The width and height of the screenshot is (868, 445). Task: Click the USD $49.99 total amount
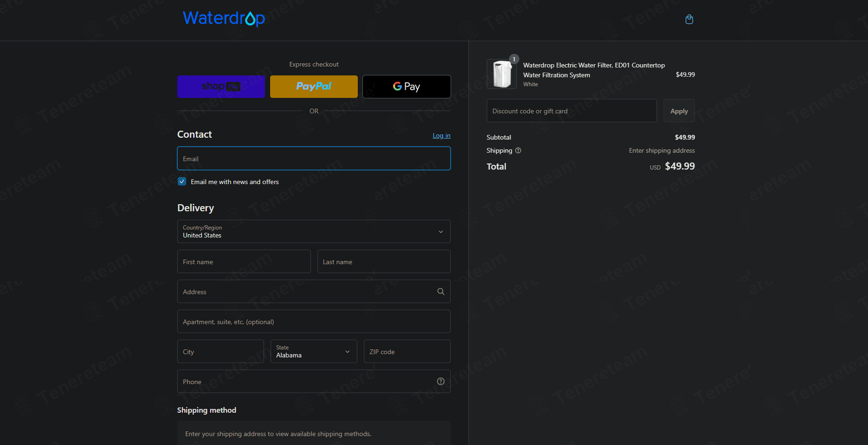672,166
